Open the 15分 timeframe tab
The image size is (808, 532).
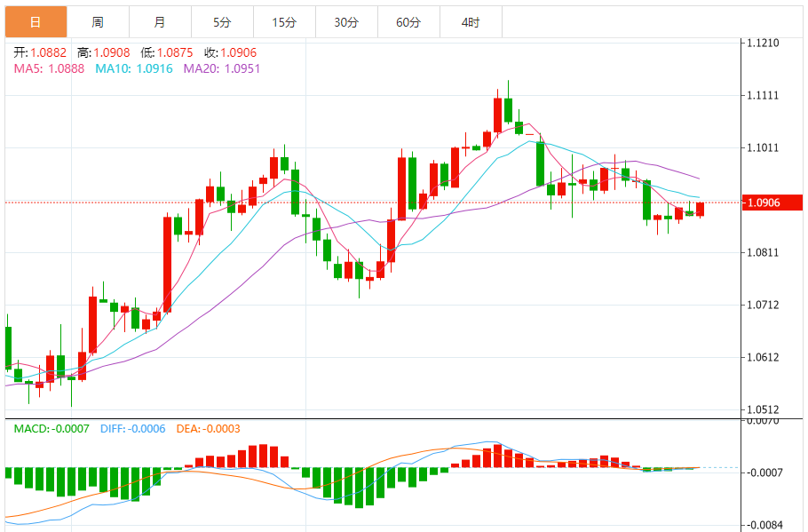[x=284, y=22]
